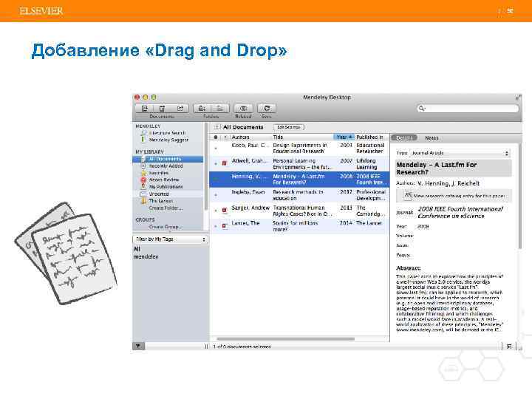
Task: Open PDF icon of Lancet, The row
Action: click(x=225, y=226)
